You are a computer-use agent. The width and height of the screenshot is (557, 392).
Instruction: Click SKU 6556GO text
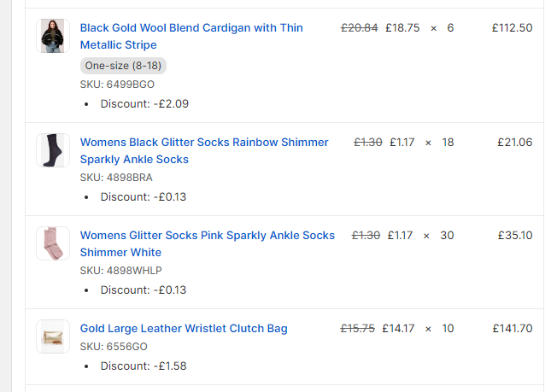[x=114, y=347]
